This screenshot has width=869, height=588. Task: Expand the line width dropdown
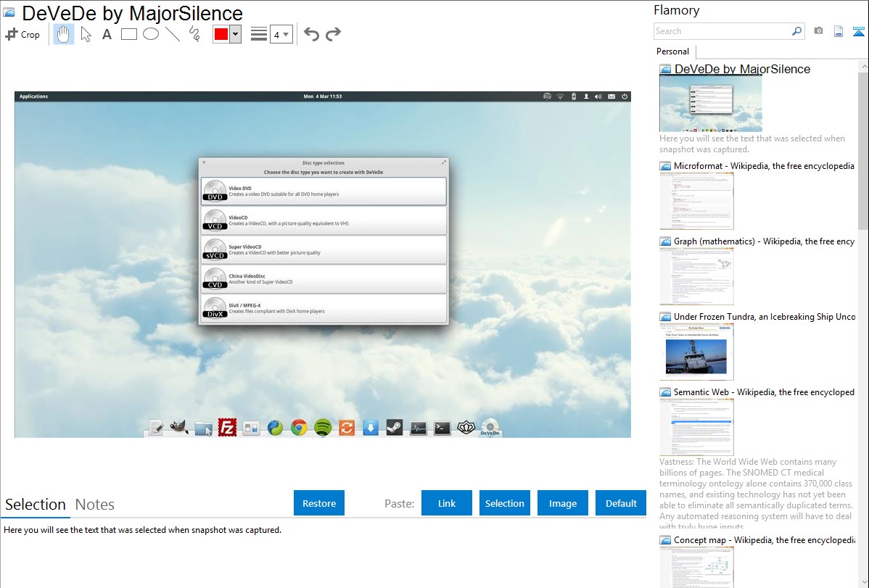pyautogui.click(x=281, y=34)
